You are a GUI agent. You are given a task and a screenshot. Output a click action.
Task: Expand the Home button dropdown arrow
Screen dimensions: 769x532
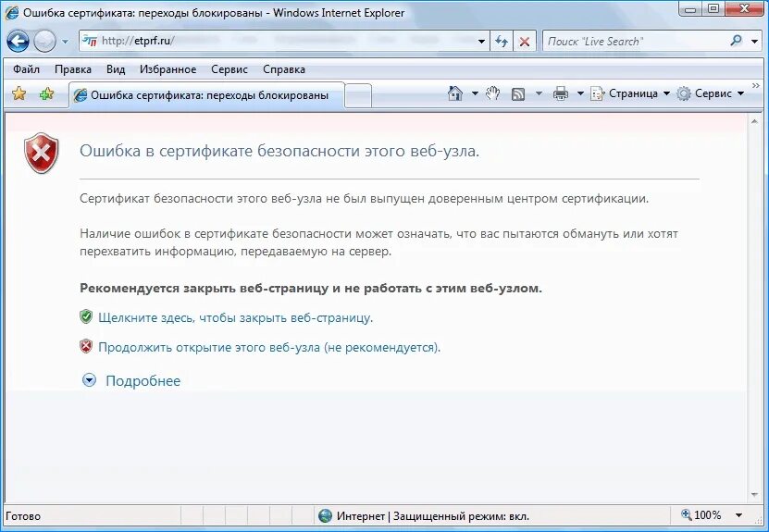475,93
